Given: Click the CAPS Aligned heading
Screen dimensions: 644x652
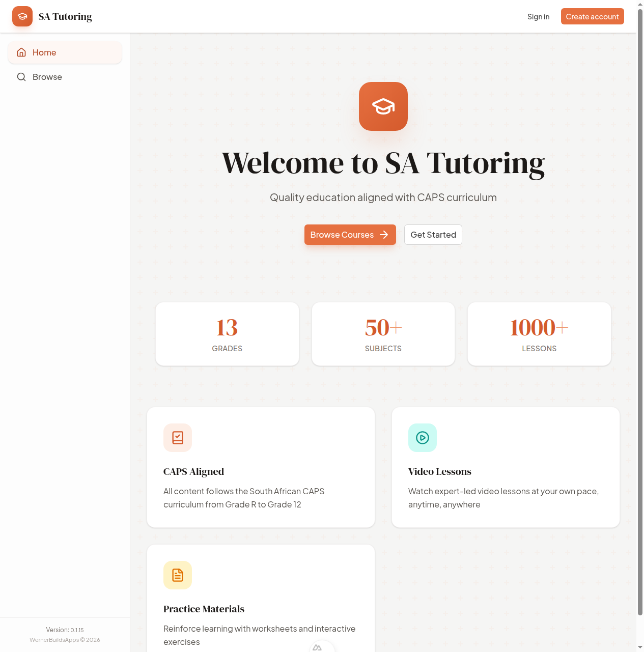Looking at the screenshot, I should 193,471.
